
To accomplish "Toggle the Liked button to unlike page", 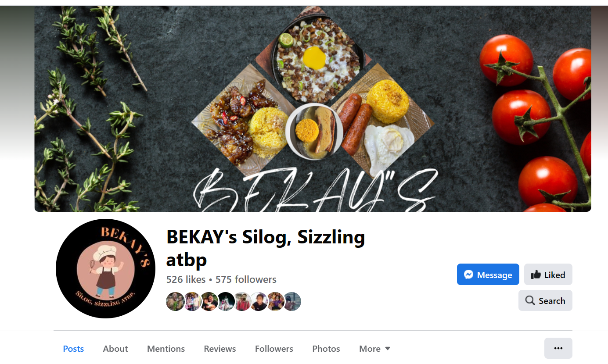I will 548,275.
